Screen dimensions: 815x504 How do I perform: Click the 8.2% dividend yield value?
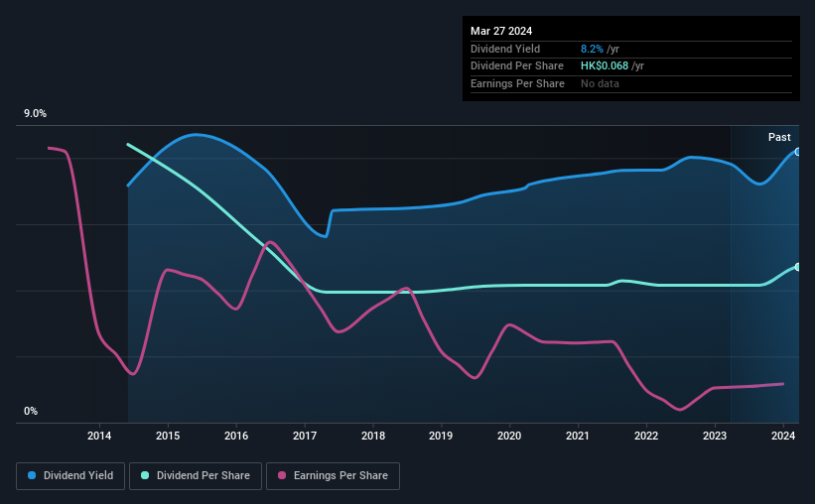(x=592, y=49)
